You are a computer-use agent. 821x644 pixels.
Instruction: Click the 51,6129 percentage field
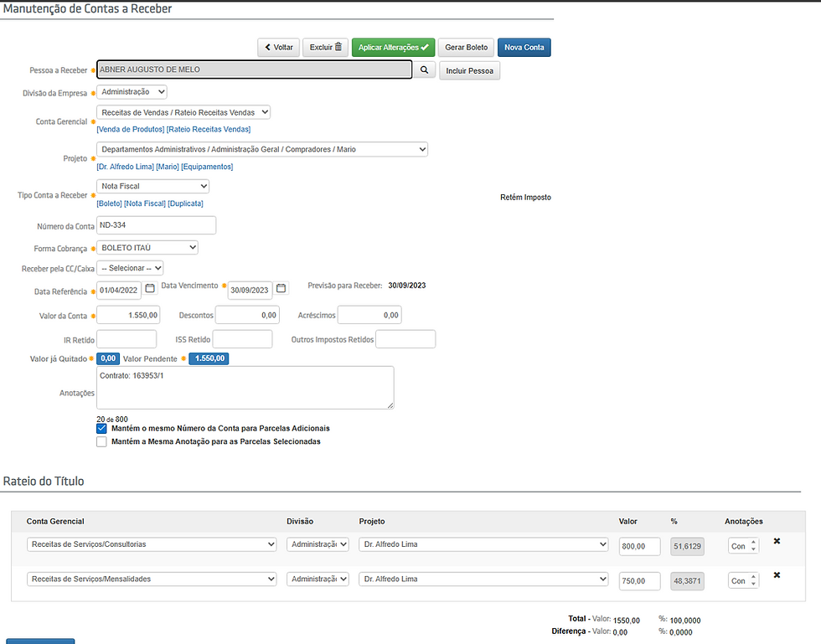(688, 546)
